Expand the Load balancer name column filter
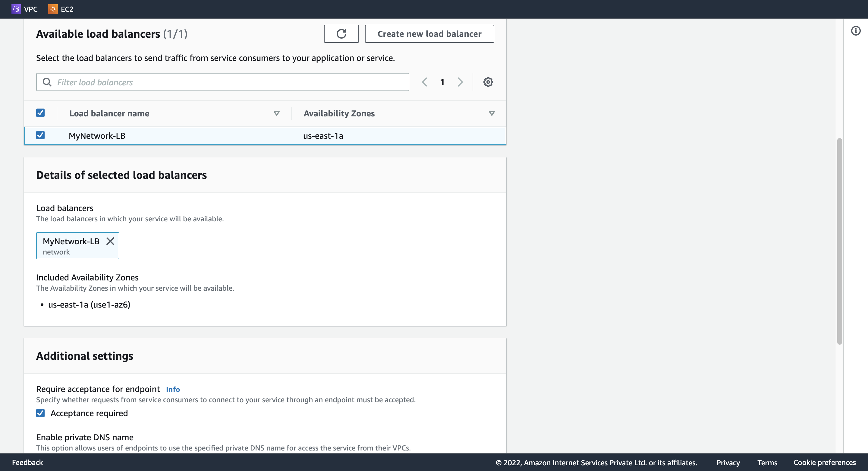 (x=276, y=113)
